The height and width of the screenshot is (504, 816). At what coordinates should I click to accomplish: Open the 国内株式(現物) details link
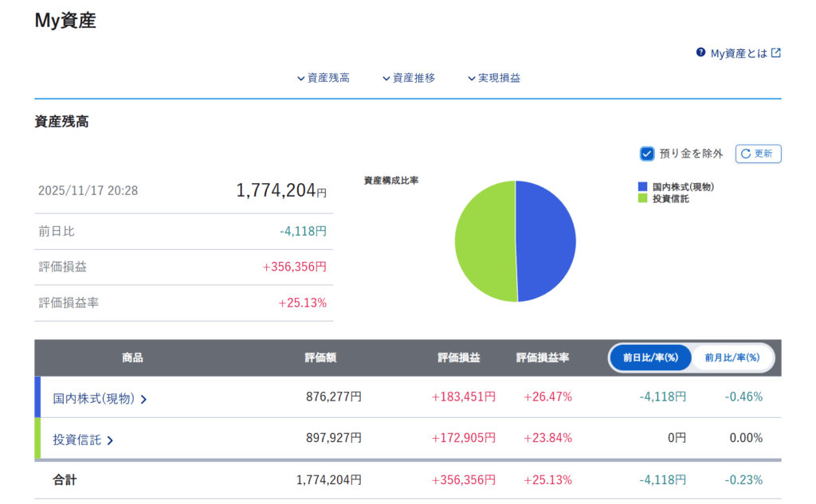tap(93, 398)
